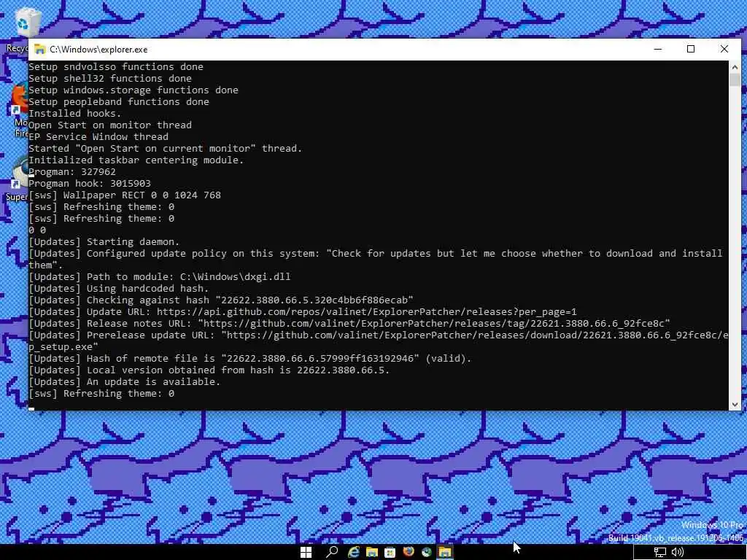The height and width of the screenshot is (560, 747).
Task: Click the C:\Windows\explorer.exe title text
Action: tap(98, 49)
